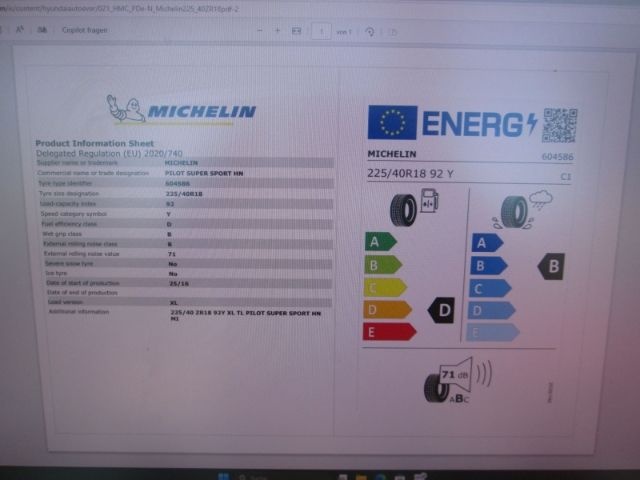
Task: Click the black D fuel rating marker
Action: click(x=441, y=310)
